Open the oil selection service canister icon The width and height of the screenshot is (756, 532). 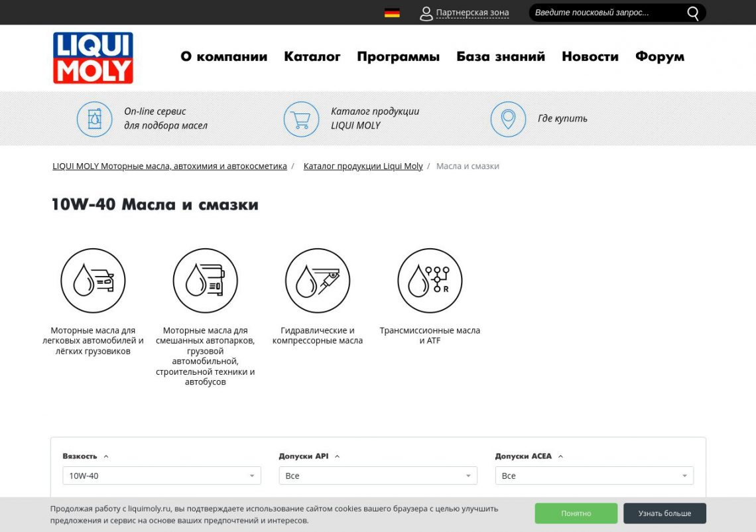click(94, 119)
